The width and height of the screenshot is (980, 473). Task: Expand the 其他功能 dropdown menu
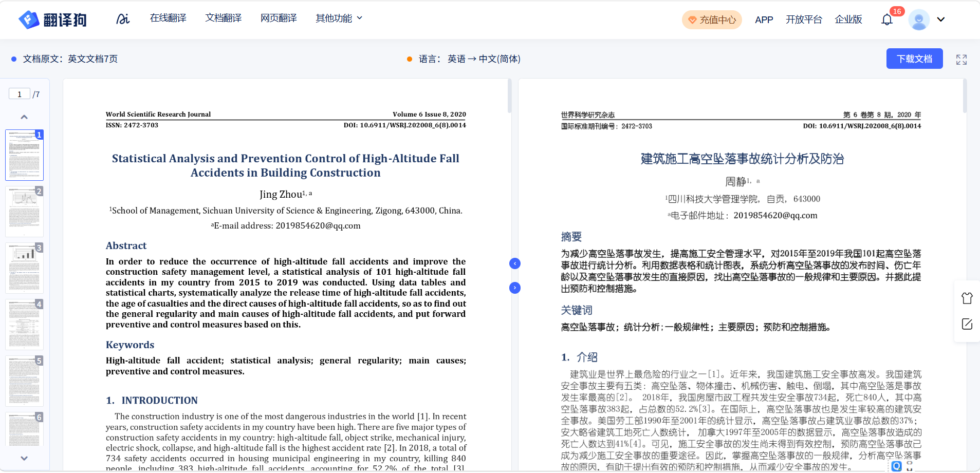(x=339, y=18)
